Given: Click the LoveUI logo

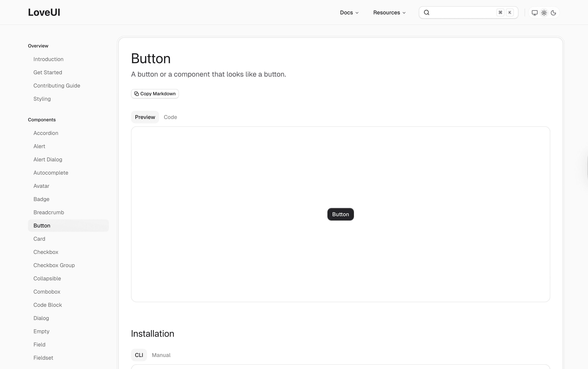Looking at the screenshot, I should 44,12.
